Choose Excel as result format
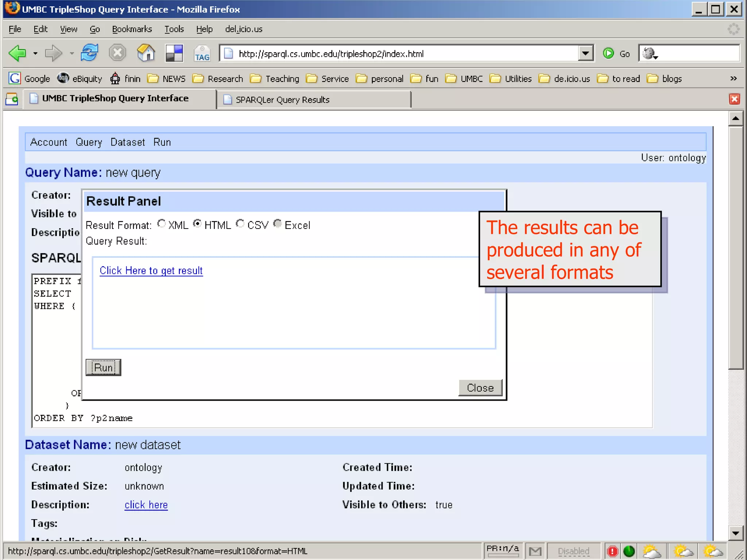 click(x=278, y=223)
